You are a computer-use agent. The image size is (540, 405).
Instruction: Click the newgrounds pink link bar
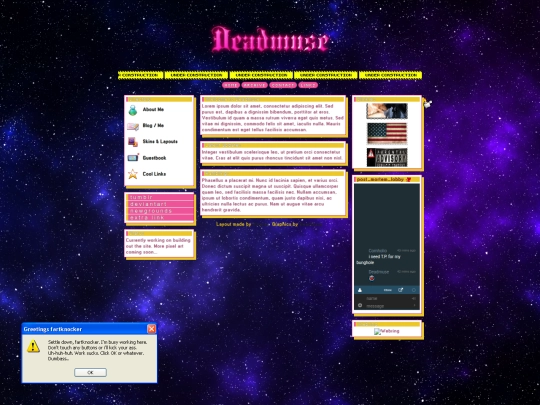(160, 211)
